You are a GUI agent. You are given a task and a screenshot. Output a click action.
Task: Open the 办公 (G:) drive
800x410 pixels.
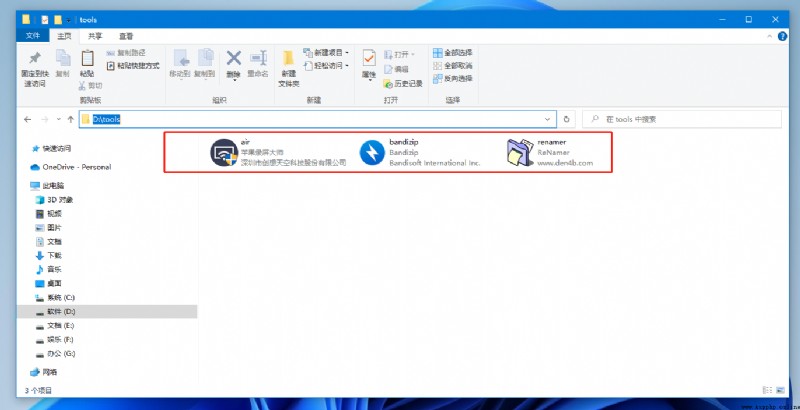(x=55, y=353)
